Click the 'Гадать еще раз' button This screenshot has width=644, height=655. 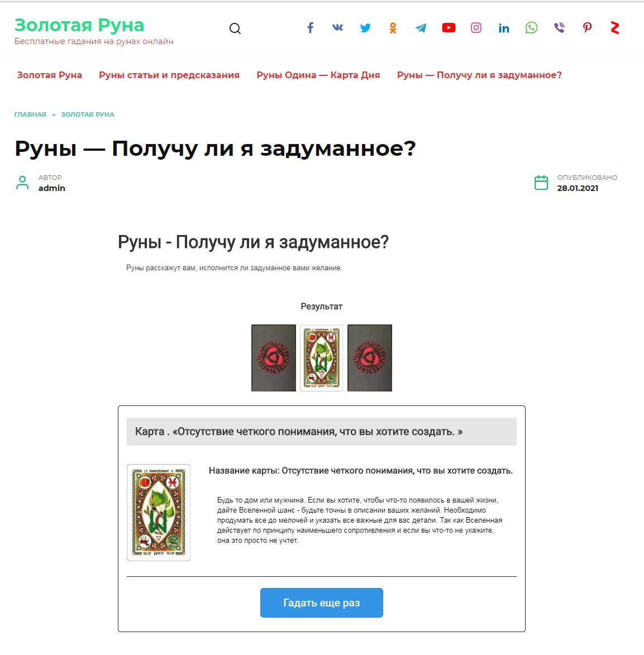321,603
